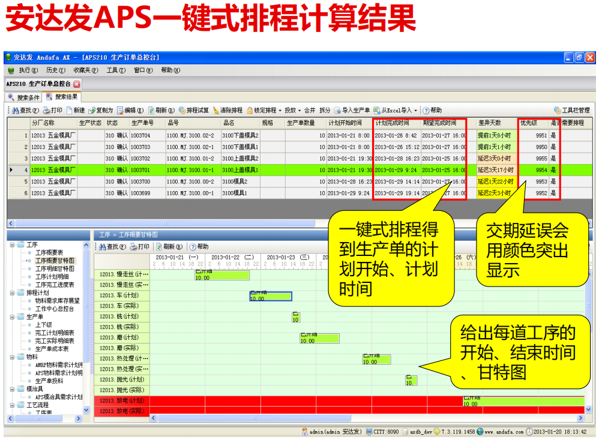The height and width of the screenshot is (441, 598).
Task: Collapse the 模治具 tree folder
Action: coord(12,389)
